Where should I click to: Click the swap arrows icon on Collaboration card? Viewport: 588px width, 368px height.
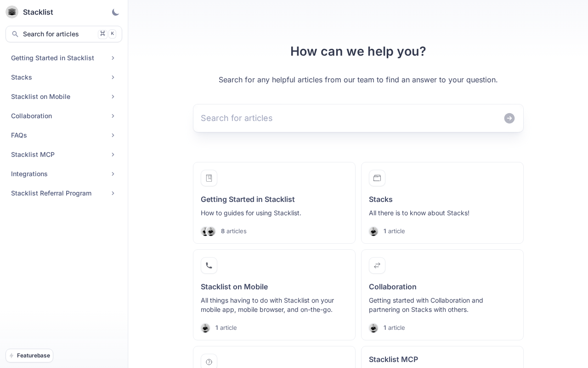(x=377, y=265)
